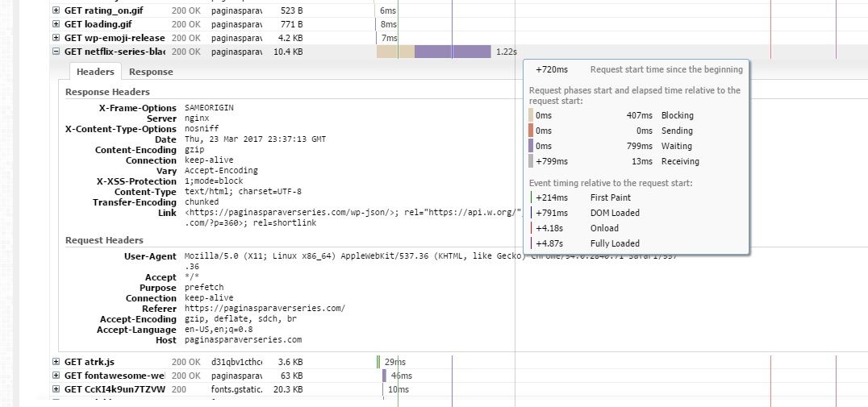Click the Receiving 13ms row in tooltip
This screenshot has height=407, width=868.
coord(614,161)
